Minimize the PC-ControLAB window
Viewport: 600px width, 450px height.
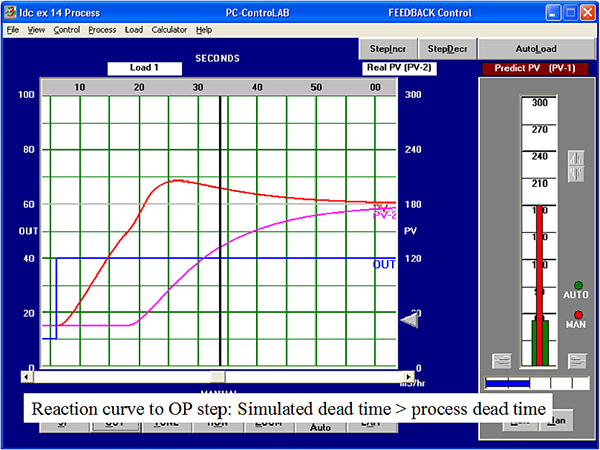pos(553,13)
